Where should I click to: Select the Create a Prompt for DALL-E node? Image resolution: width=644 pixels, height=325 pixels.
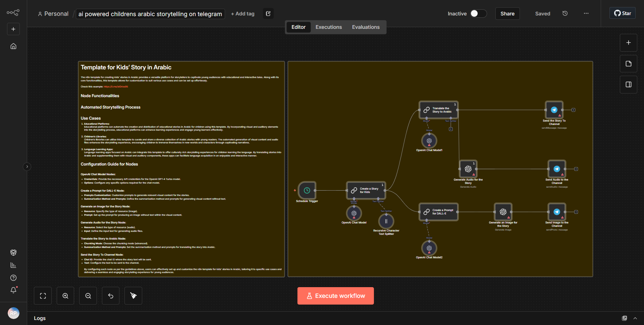(x=439, y=212)
